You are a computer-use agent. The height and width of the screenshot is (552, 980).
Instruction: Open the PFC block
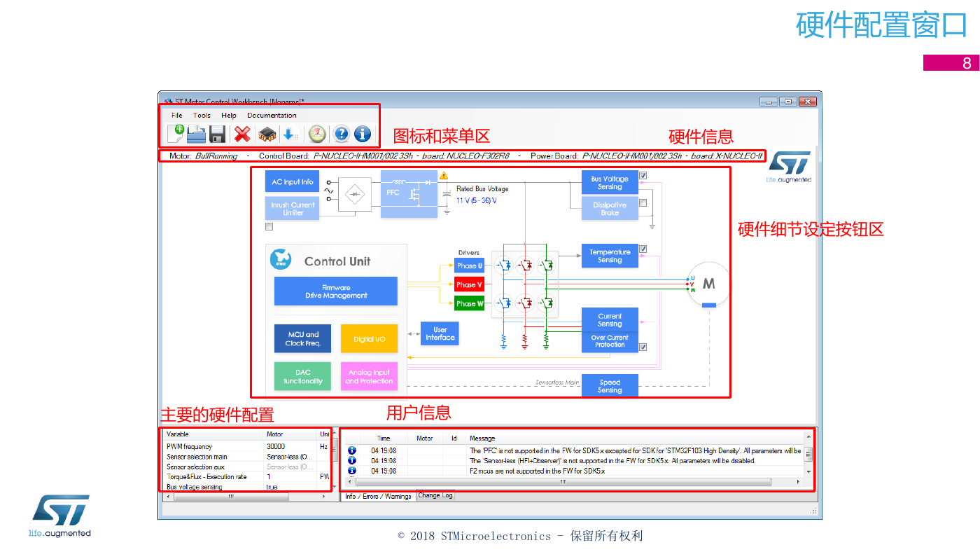[x=409, y=193]
